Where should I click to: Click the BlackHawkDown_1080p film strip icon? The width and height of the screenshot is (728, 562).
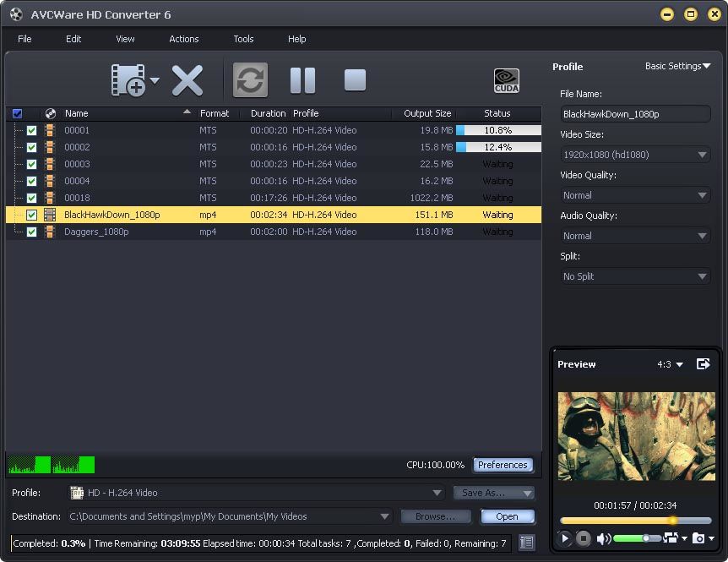[x=50, y=215]
